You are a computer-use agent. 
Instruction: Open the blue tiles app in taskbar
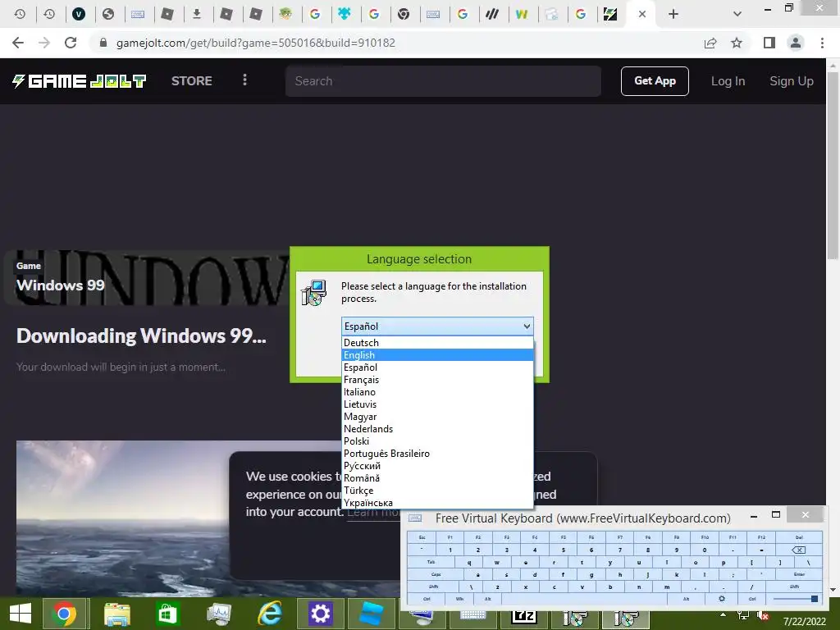371,614
